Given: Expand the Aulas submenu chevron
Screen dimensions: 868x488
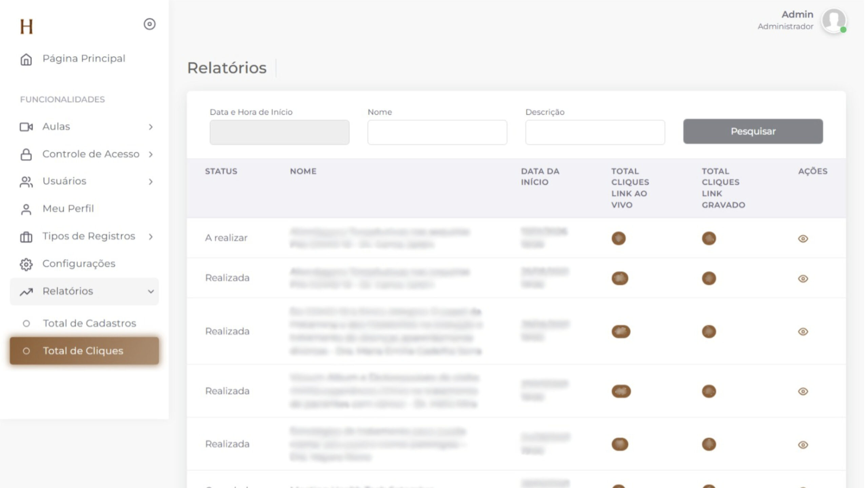Looking at the screenshot, I should pos(151,127).
